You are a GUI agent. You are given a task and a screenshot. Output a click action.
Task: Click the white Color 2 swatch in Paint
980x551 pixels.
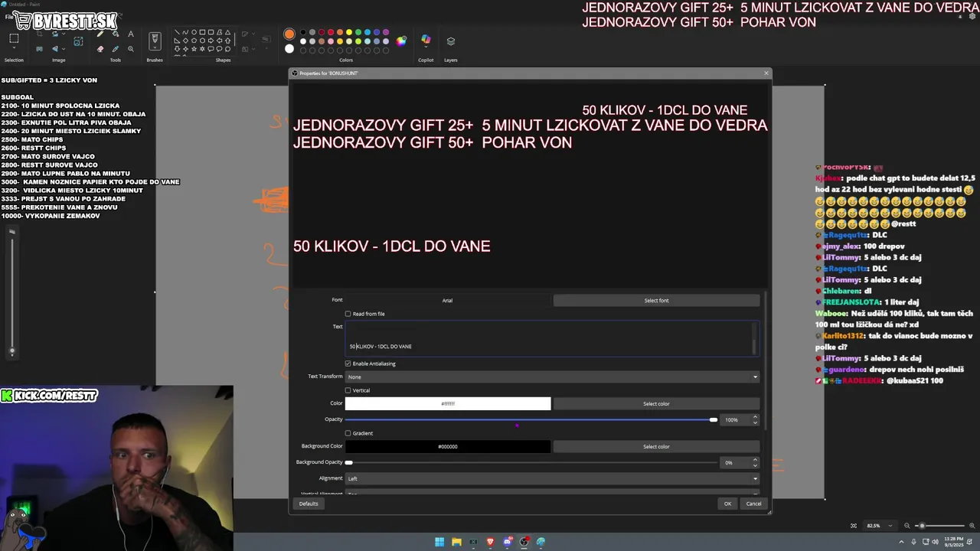coord(289,49)
